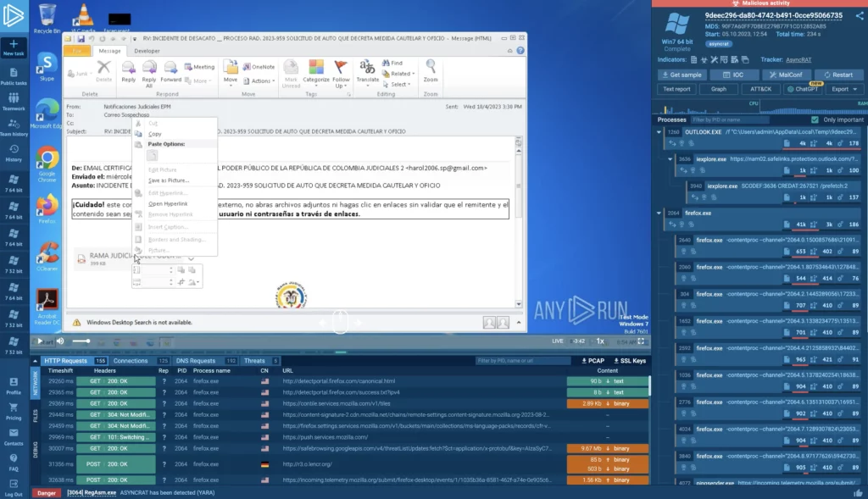Click the MalConf button
868x499 pixels.
(x=790, y=75)
